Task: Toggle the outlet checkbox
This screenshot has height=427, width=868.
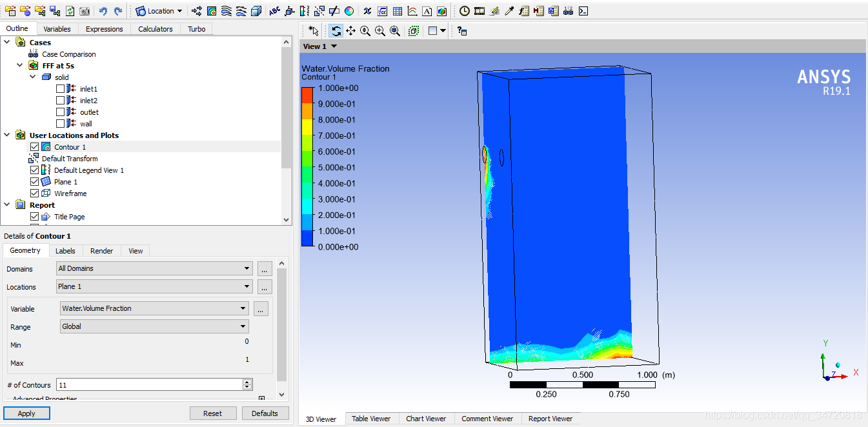Action: tap(61, 112)
